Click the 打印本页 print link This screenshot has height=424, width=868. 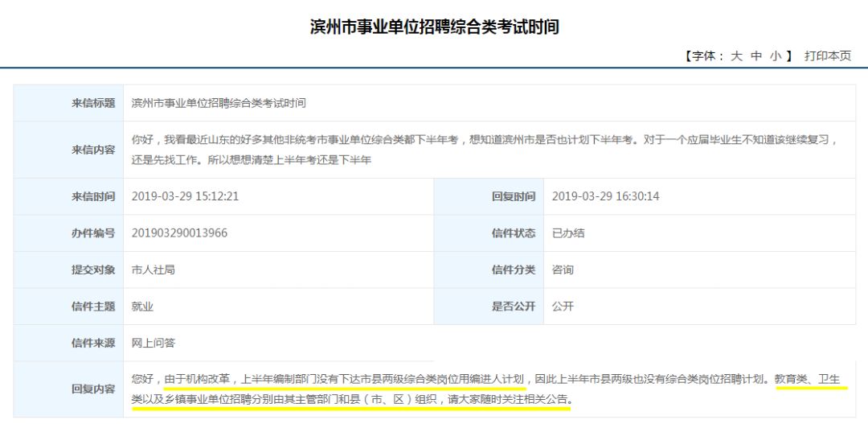(x=828, y=56)
